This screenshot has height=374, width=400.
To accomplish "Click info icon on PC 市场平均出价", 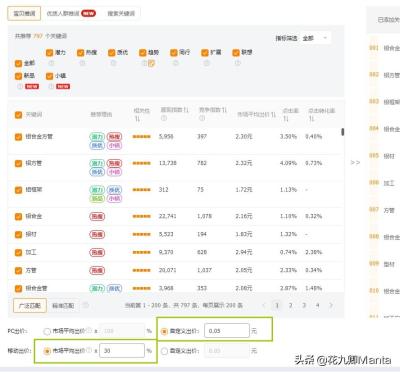I will 89,331.
